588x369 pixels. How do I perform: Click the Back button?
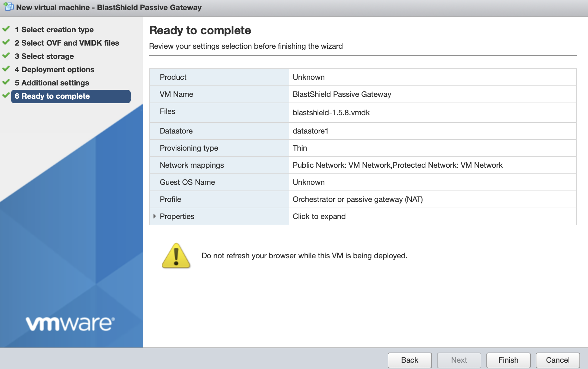[410, 360]
